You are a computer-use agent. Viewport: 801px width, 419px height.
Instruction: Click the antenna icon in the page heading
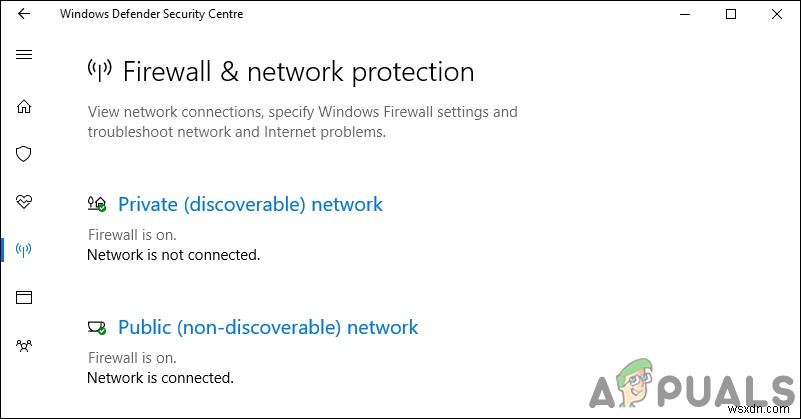[100, 71]
